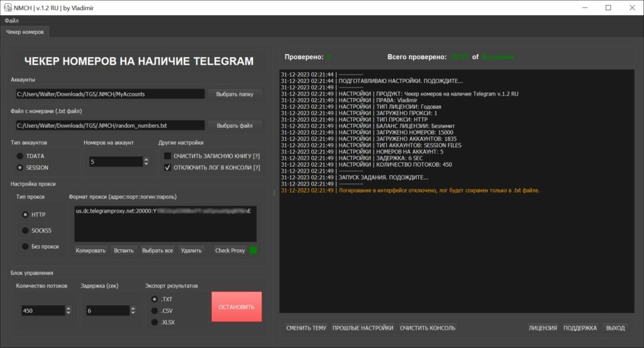Open ЛИЦЕНЗИЯ button
The width and height of the screenshot is (644, 348).
(x=543, y=328)
